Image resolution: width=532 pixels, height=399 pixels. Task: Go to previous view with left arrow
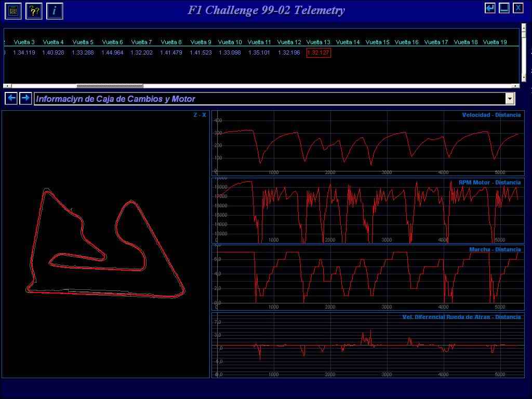(11, 98)
